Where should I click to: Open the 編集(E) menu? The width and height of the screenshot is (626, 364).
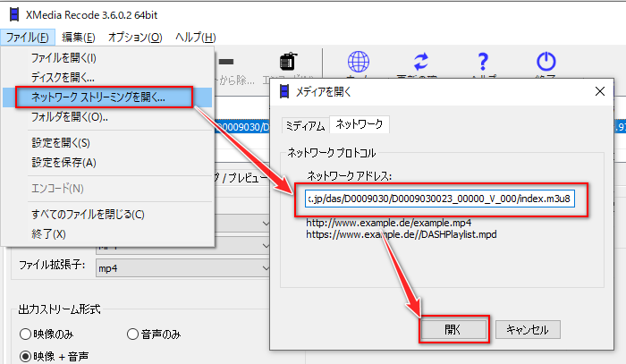pos(79,38)
